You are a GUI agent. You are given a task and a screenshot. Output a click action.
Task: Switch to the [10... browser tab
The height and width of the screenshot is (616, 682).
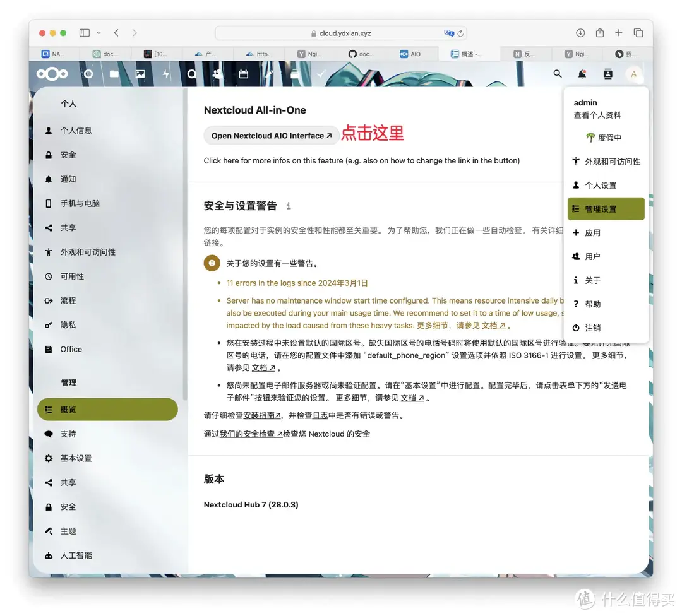[x=155, y=54]
